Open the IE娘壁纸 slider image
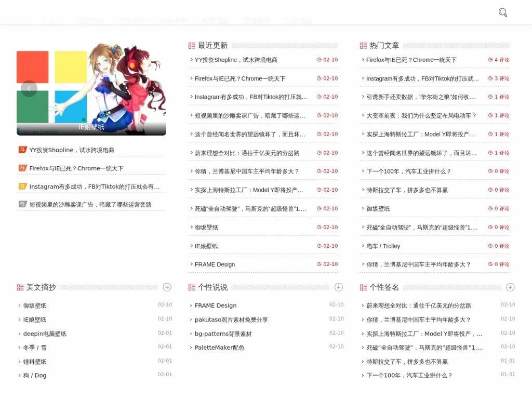 [91, 88]
